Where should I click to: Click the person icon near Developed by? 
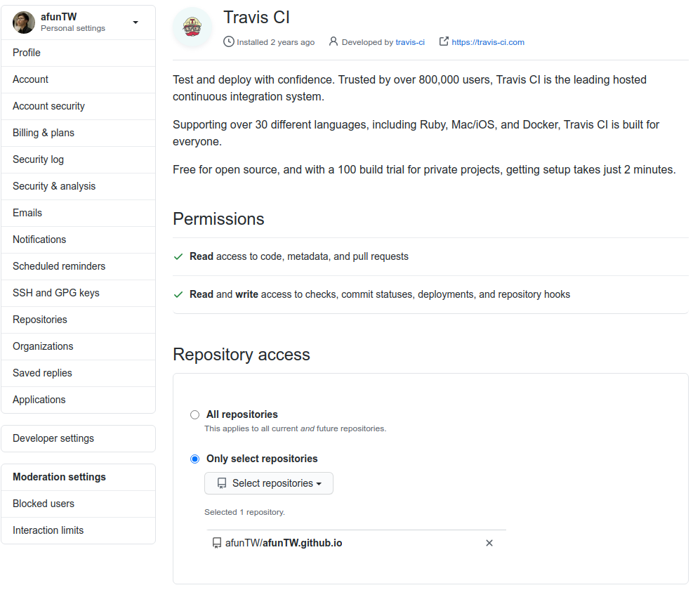click(333, 42)
